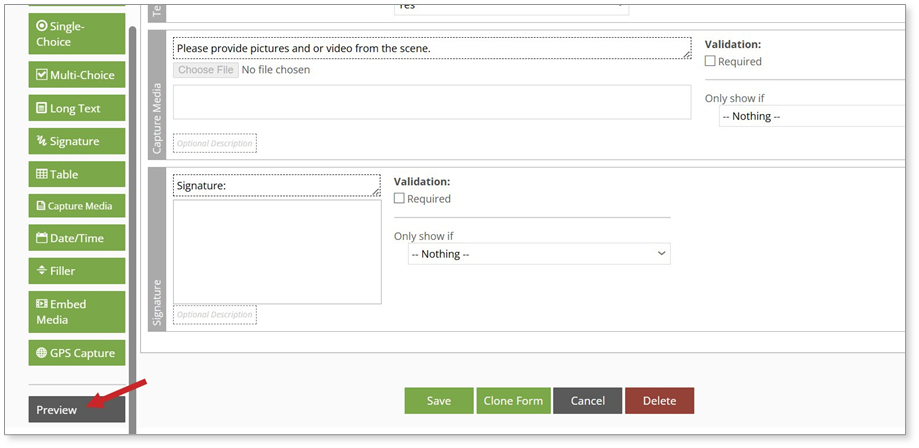
Task: Save the form
Action: pos(439,401)
